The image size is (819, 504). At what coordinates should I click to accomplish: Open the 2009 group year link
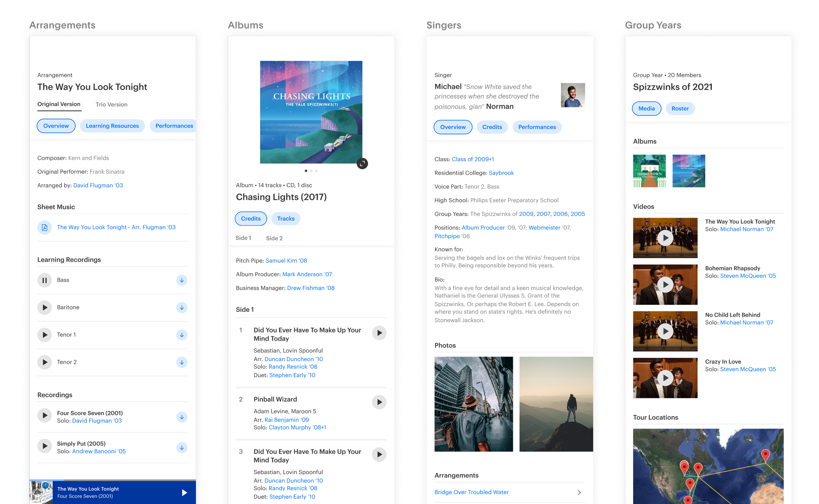click(x=526, y=214)
